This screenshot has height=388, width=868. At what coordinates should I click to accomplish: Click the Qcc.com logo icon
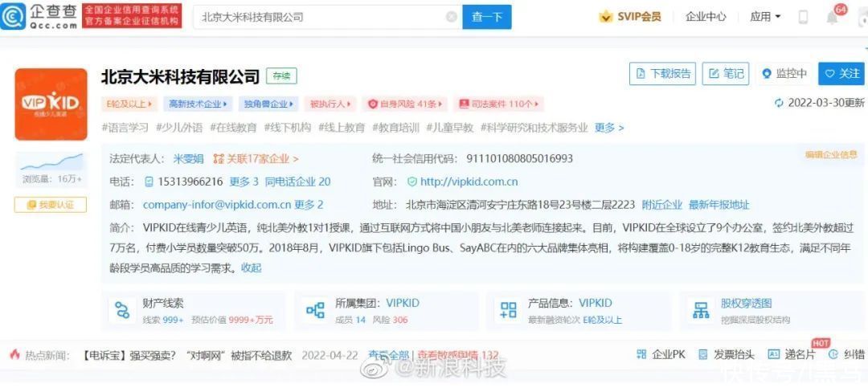point(14,16)
